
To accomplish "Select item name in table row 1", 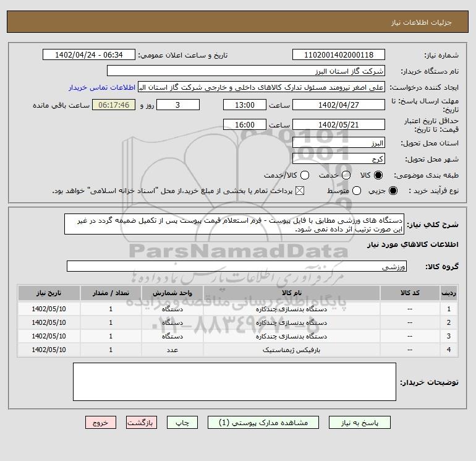I will pyautogui.click(x=291, y=309).
